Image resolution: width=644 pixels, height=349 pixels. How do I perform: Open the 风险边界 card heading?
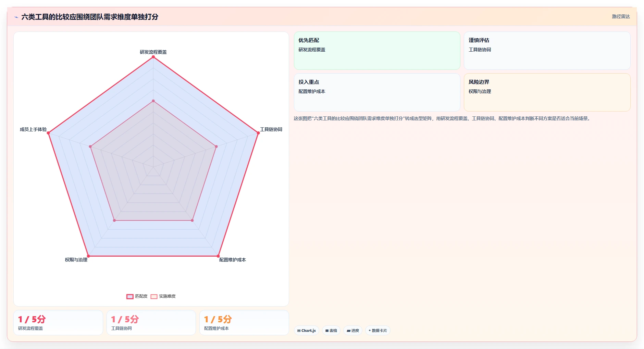(479, 82)
